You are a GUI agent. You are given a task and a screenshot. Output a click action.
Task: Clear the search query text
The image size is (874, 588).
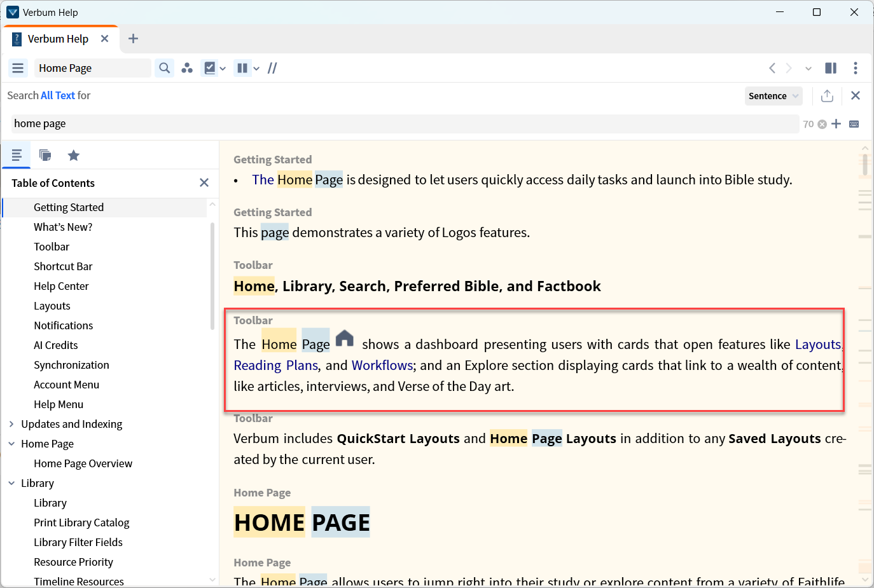coord(822,124)
